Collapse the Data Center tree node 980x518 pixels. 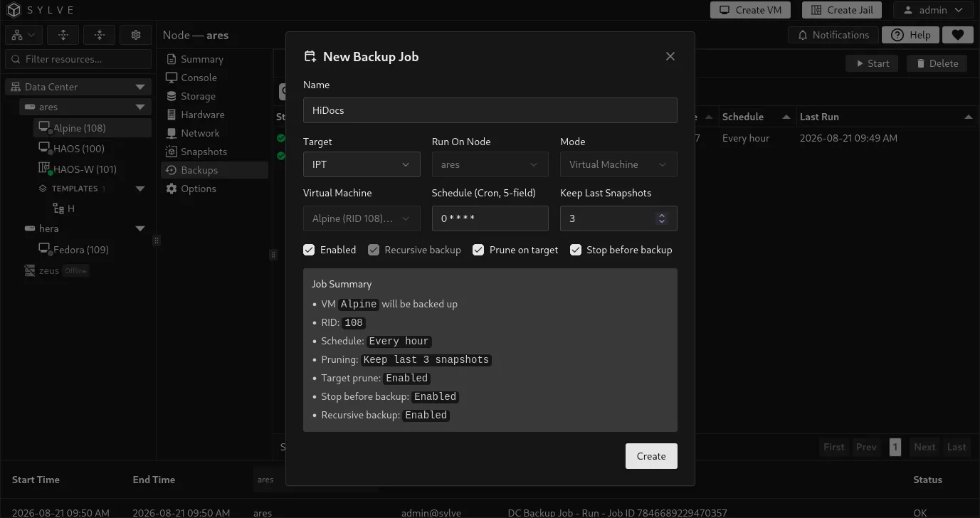pos(140,87)
